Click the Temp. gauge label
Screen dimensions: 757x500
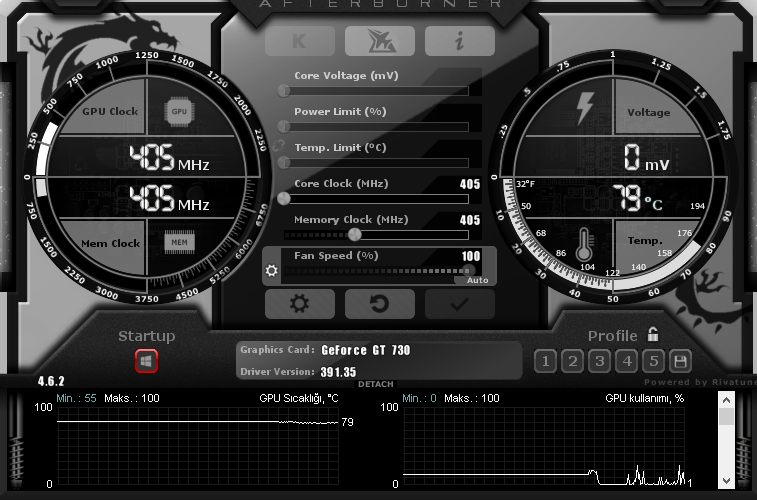(645, 240)
